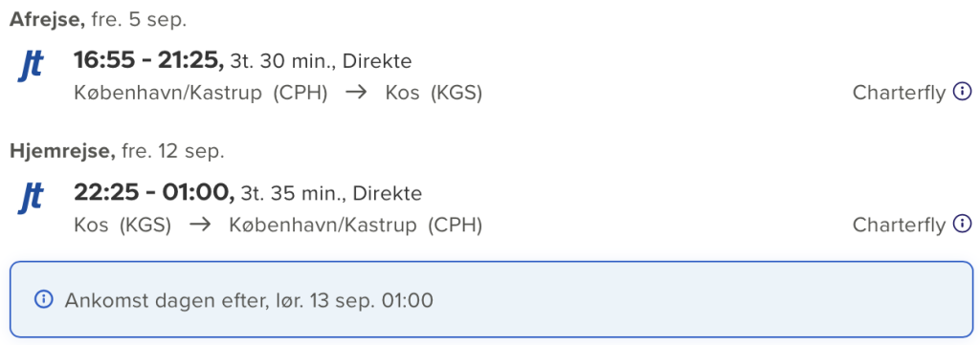980x345 pixels.
Task: Click the Kos (KGS) origin on return flight
Action: pos(122,225)
